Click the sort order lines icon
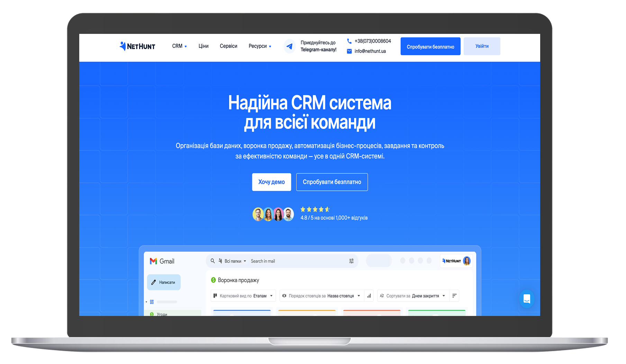The image size is (626, 364). pyautogui.click(x=454, y=296)
